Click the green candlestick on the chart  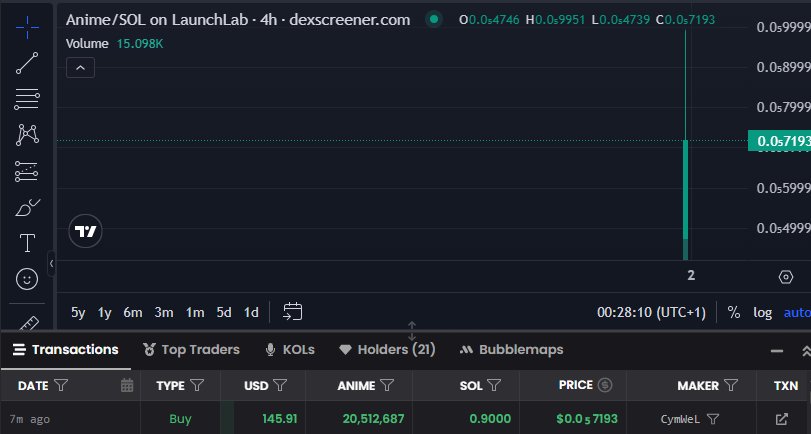(x=685, y=190)
